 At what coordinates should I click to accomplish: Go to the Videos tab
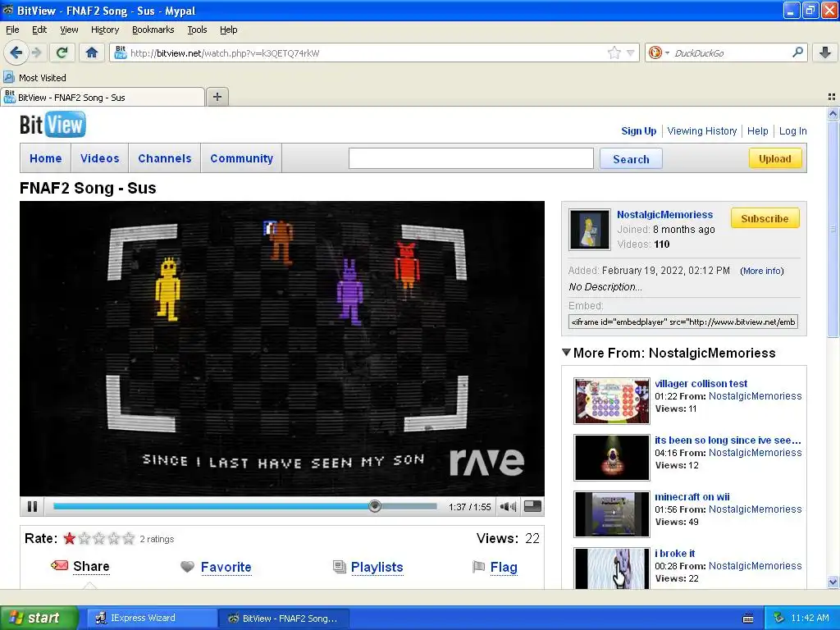[x=99, y=158]
